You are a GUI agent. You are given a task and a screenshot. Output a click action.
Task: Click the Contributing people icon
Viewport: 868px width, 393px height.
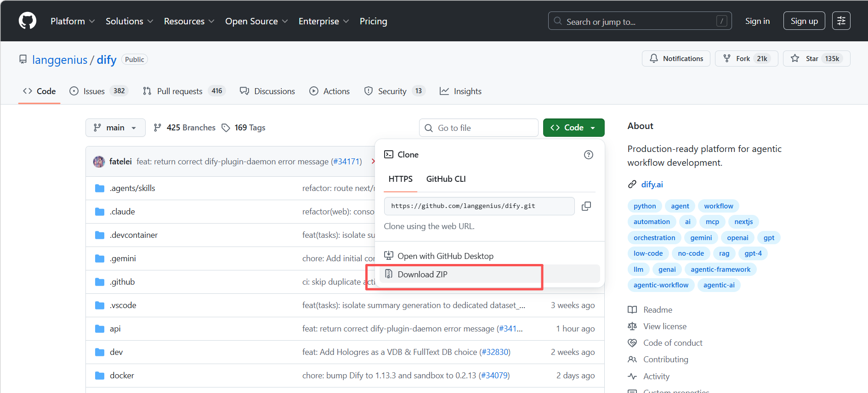[x=632, y=359]
